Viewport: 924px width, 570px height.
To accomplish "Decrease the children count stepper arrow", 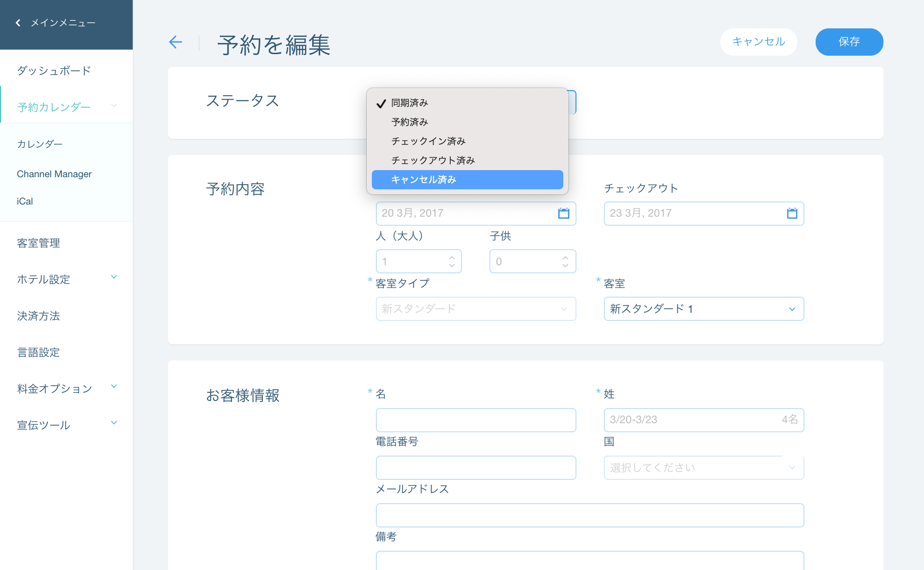I will [565, 266].
